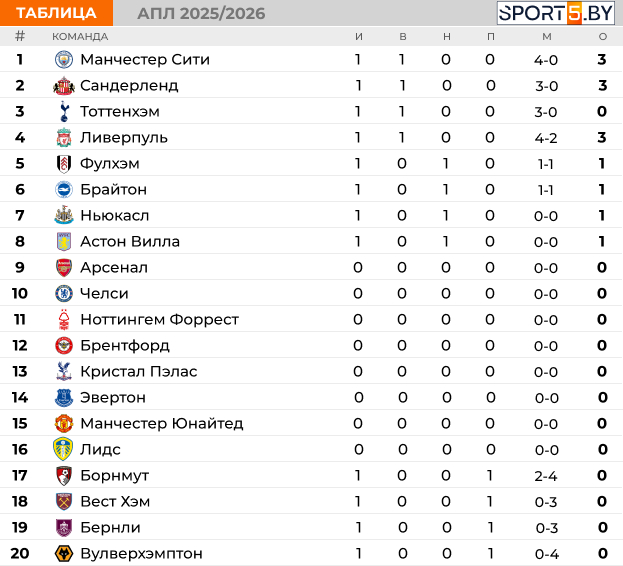Click the Arsenal cannon crest
The width and height of the screenshot is (623, 566).
click(x=64, y=267)
